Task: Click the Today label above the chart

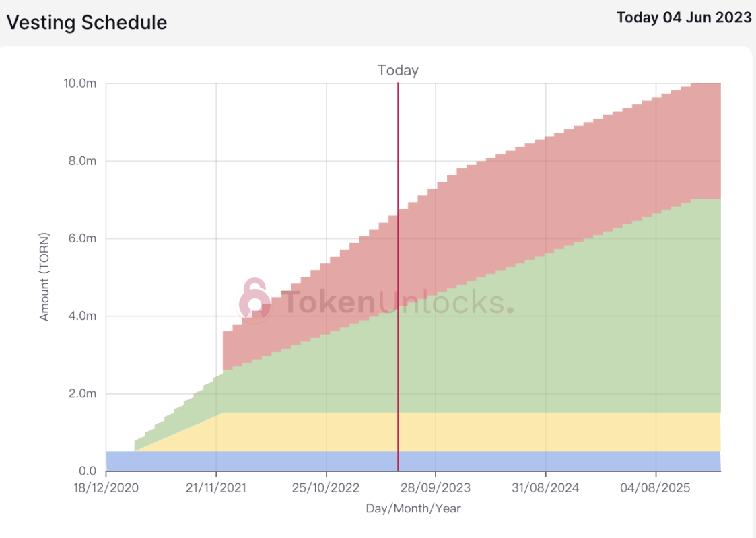Action: pos(398,71)
